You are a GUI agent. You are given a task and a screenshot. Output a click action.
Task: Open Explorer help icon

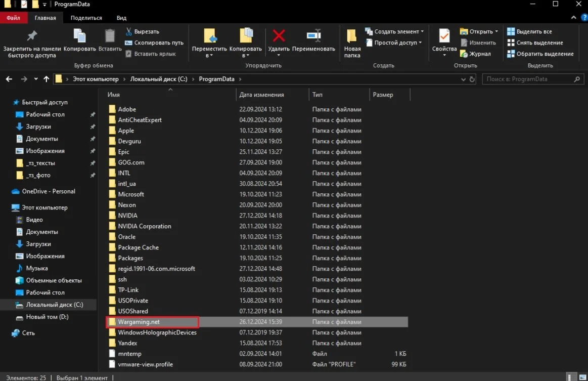[584, 18]
